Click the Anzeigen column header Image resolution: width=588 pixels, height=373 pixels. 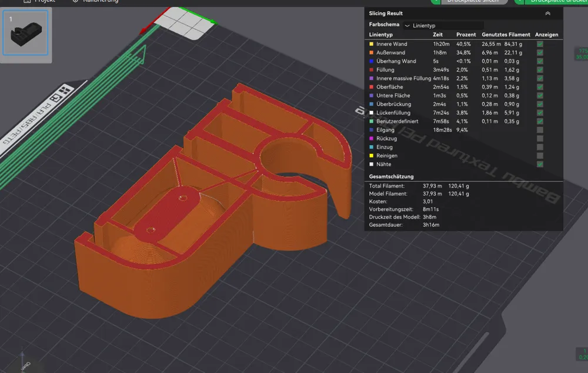546,35
